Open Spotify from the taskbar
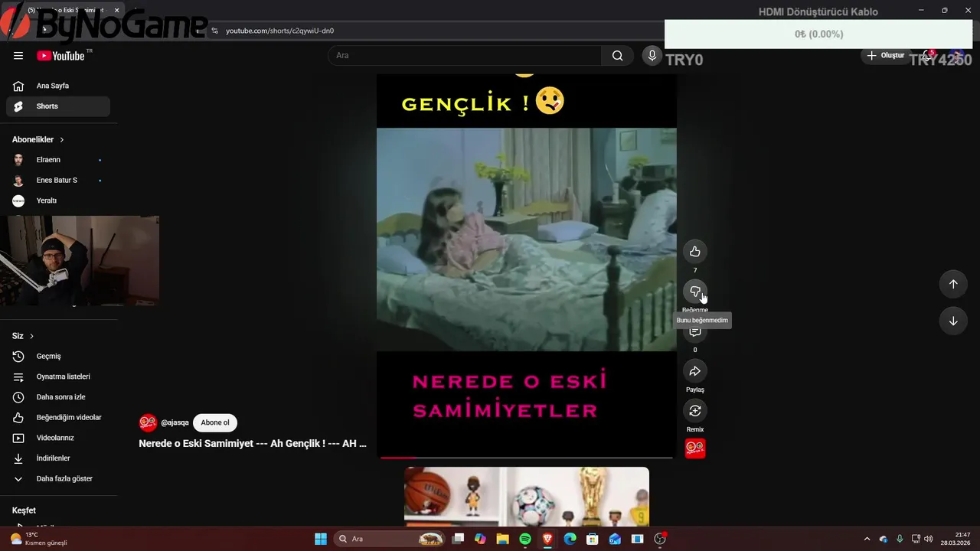 tap(525, 539)
